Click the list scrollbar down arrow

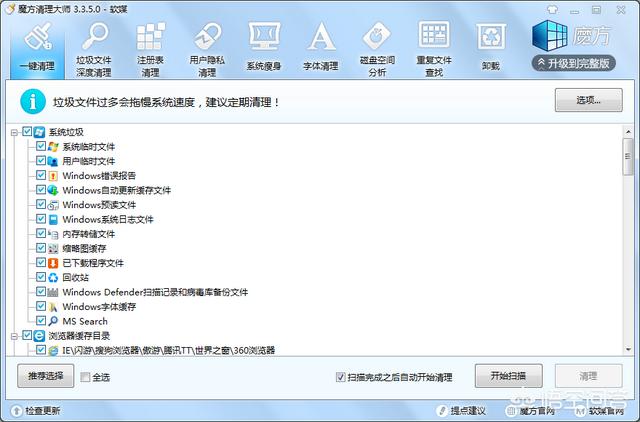click(628, 350)
